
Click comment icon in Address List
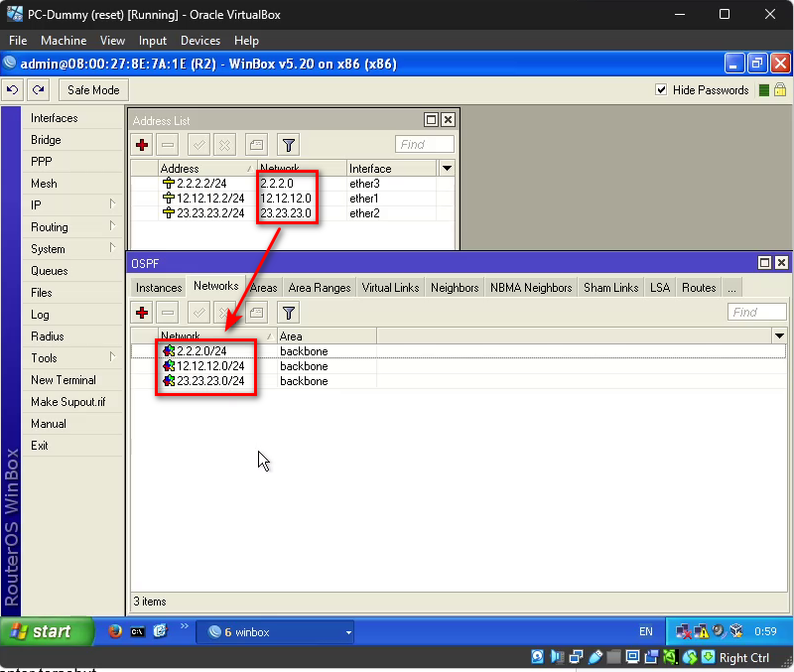click(x=256, y=145)
